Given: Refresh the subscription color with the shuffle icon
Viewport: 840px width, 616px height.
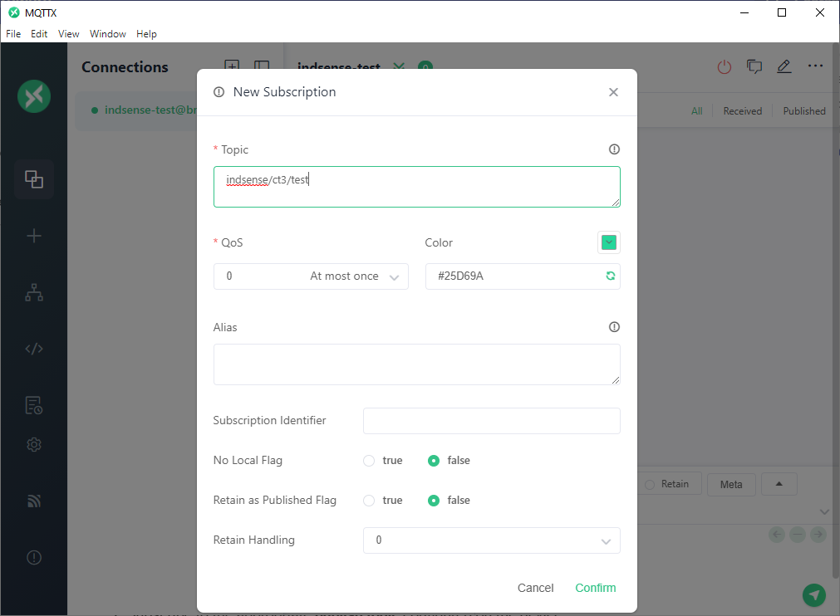Looking at the screenshot, I should (x=610, y=276).
